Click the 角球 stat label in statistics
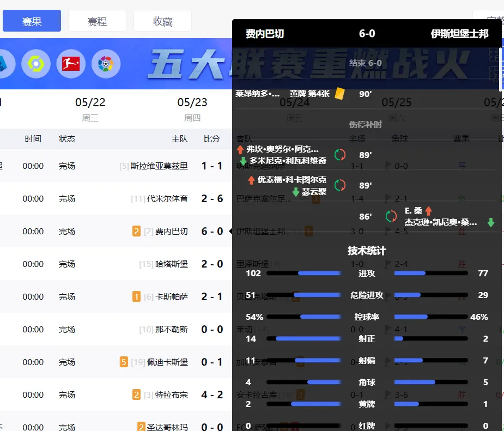Viewport: 504px width, 431px height. [x=367, y=382]
